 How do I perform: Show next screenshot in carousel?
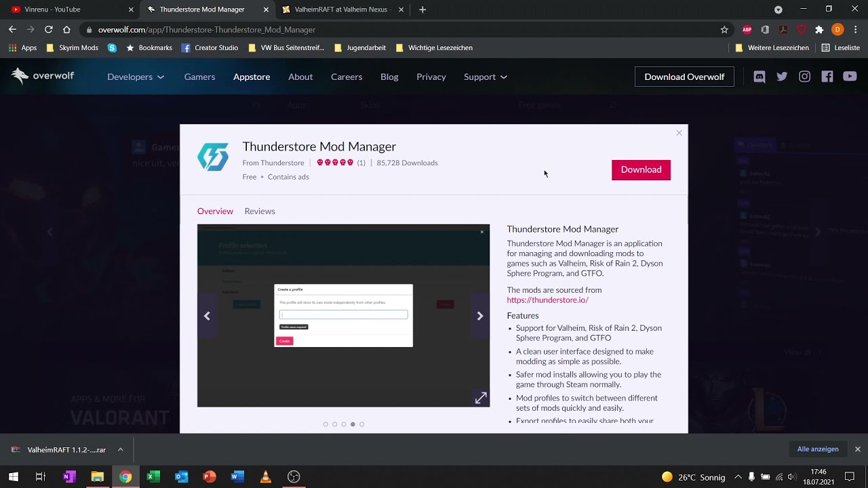(479, 316)
